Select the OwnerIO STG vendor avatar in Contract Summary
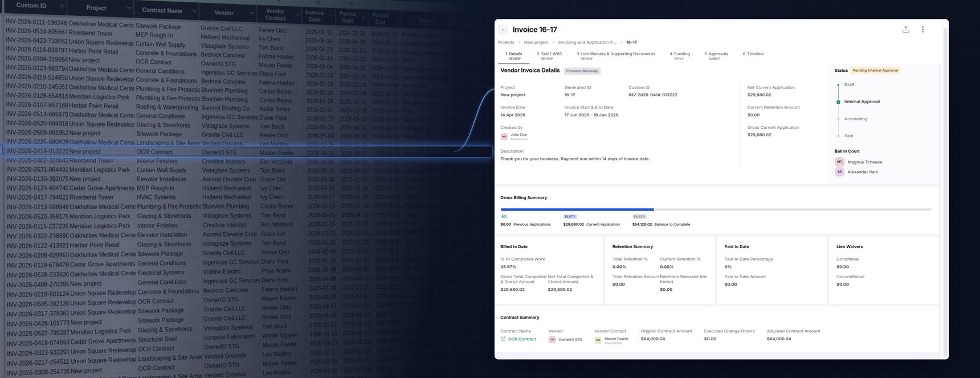The image size is (980, 378). [552, 339]
